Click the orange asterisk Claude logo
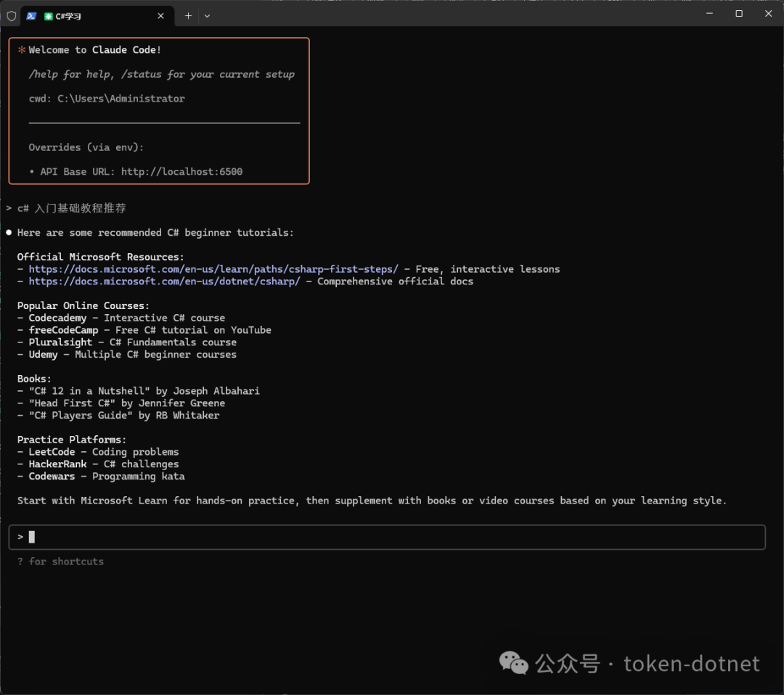Screen dimensions: 784x695 (22, 49)
